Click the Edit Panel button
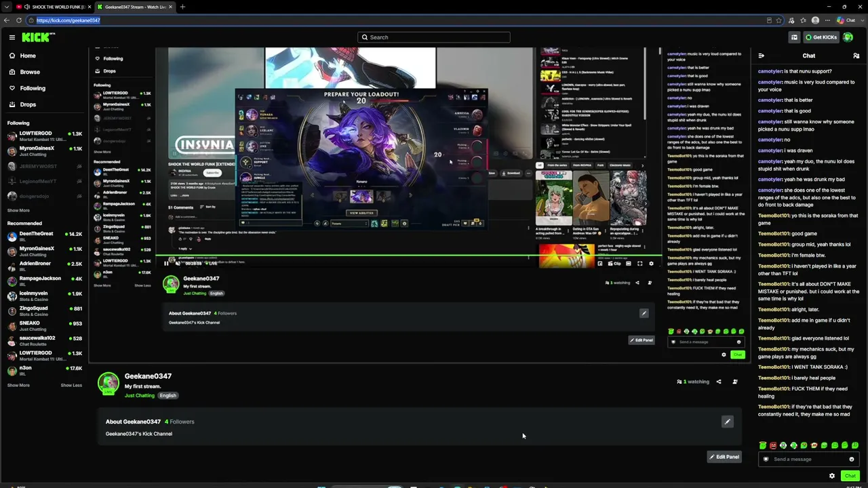 click(724, 457)
